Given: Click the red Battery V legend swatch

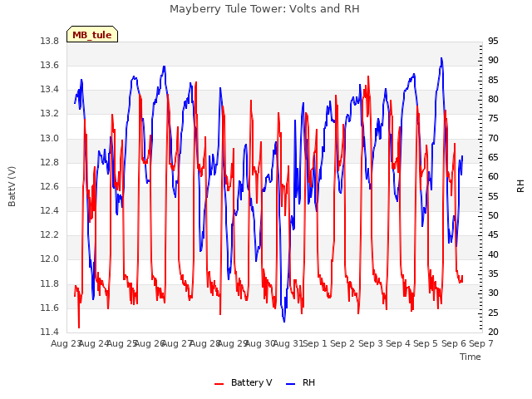Looking at the screenshot, I should click(x=219, y=383).
